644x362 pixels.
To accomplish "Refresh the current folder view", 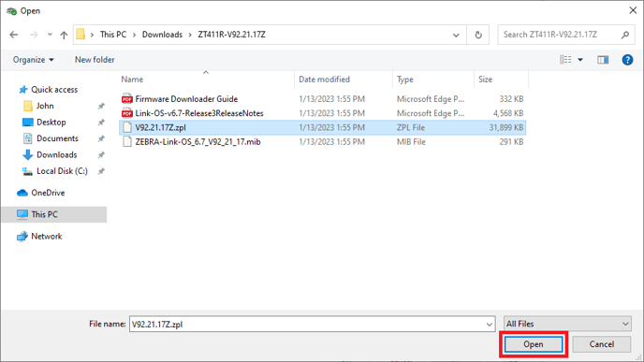I will pos(478,35).
